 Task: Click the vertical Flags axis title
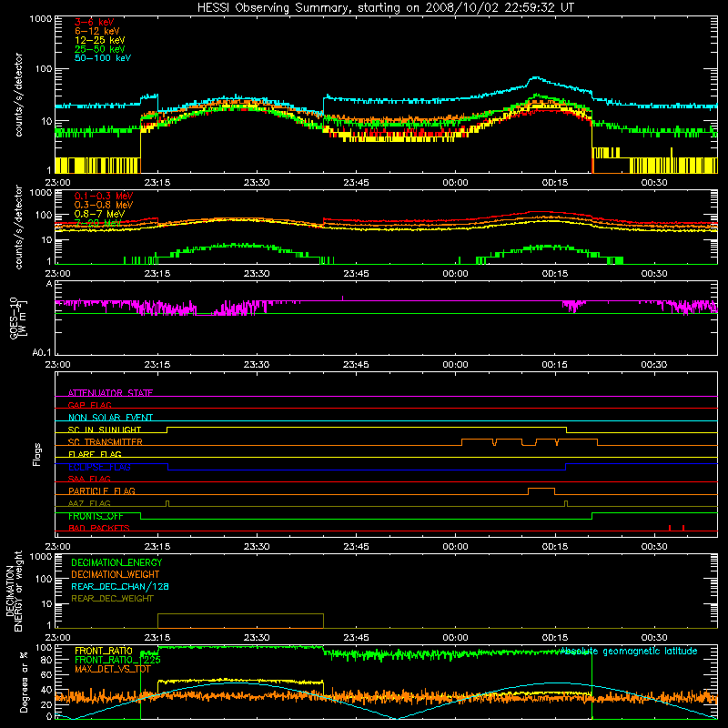click(37, 454)
